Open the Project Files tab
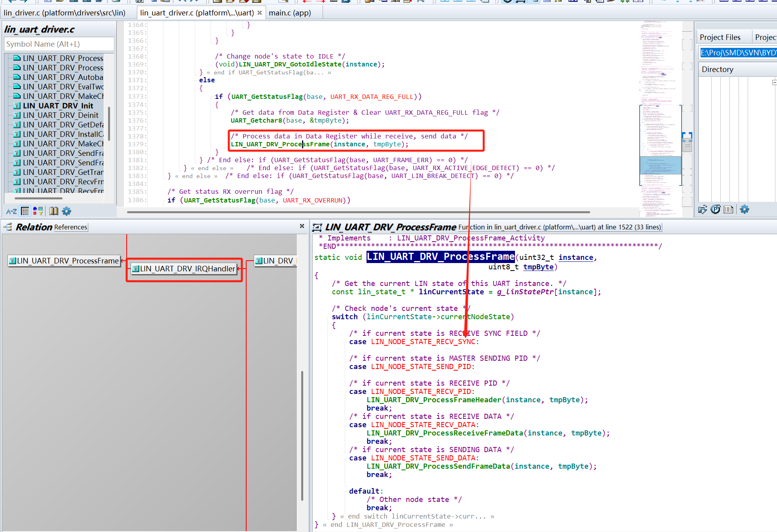Viewport: 777px width, 532px height. point(720,37)
